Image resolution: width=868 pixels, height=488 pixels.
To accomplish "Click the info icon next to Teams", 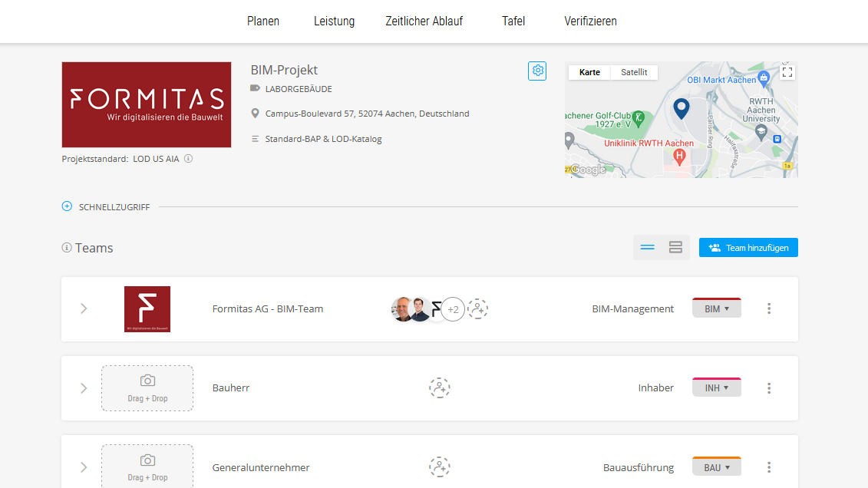I will (66, 248).
